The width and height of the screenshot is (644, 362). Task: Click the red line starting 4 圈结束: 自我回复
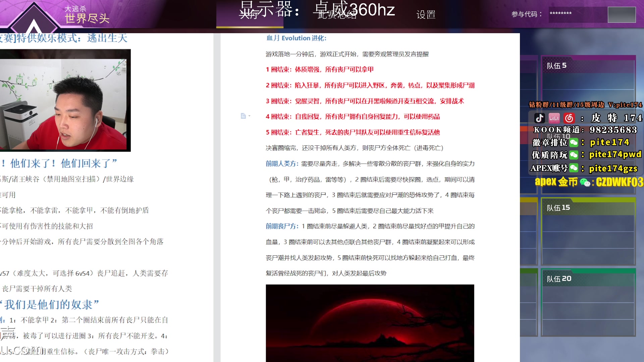pyautogui.click(x=353, y=117)
